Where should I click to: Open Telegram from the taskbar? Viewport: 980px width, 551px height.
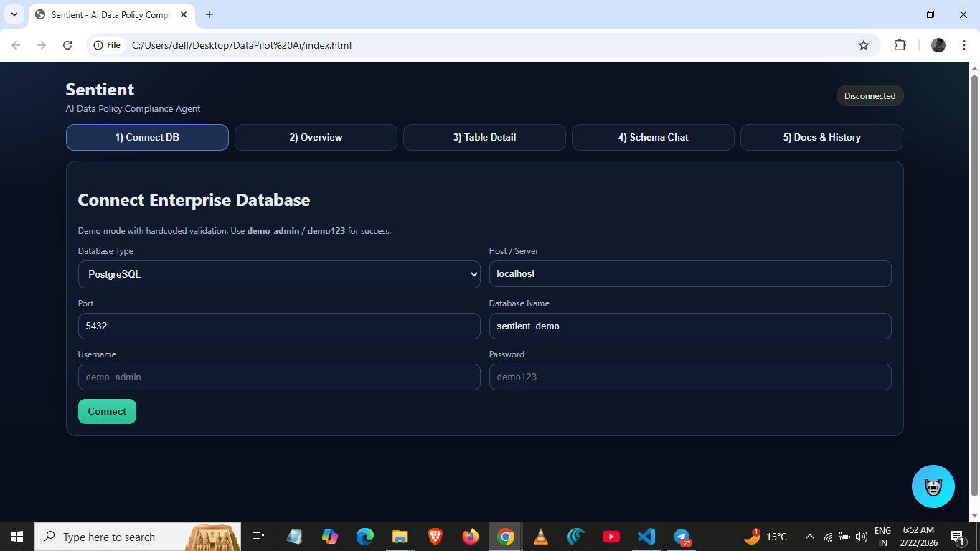[682, 537]
